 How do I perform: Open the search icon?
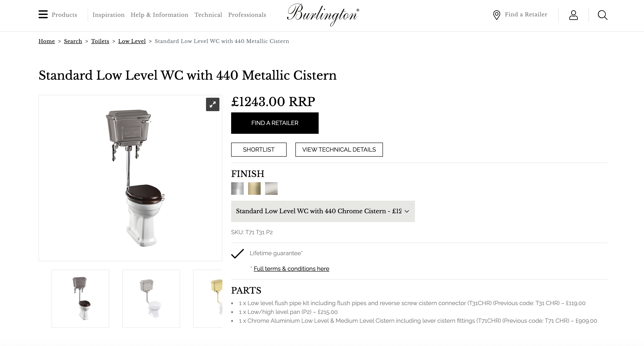603,15
